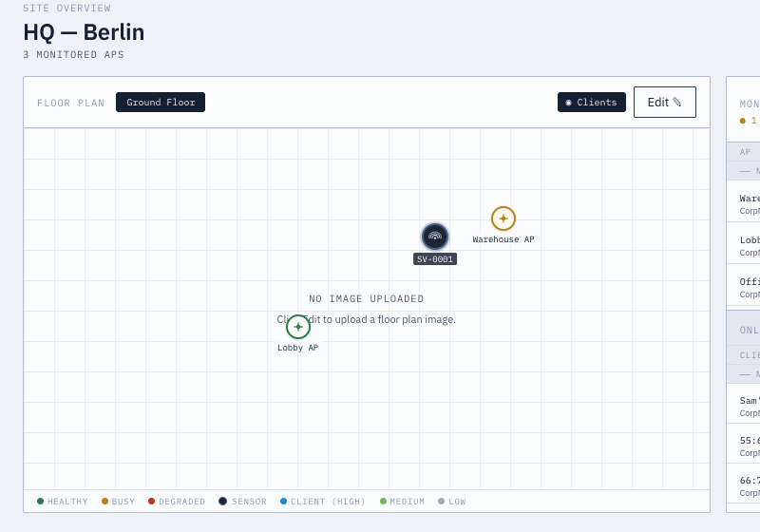Click the 3 MONITORED APS text
Image resolution: width=760 pixels, height=532 pixels.
pyautogui.click(x=74, y=55)
